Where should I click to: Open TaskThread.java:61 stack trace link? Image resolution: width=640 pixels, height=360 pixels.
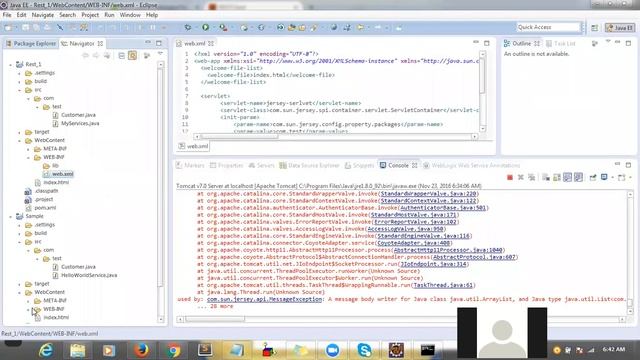coord(443,285)
